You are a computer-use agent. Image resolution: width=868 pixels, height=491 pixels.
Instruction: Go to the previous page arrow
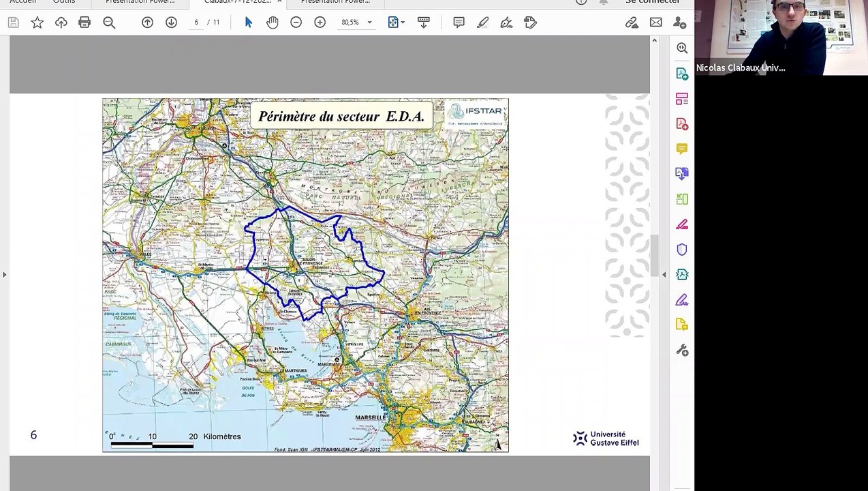click(147, 23)
